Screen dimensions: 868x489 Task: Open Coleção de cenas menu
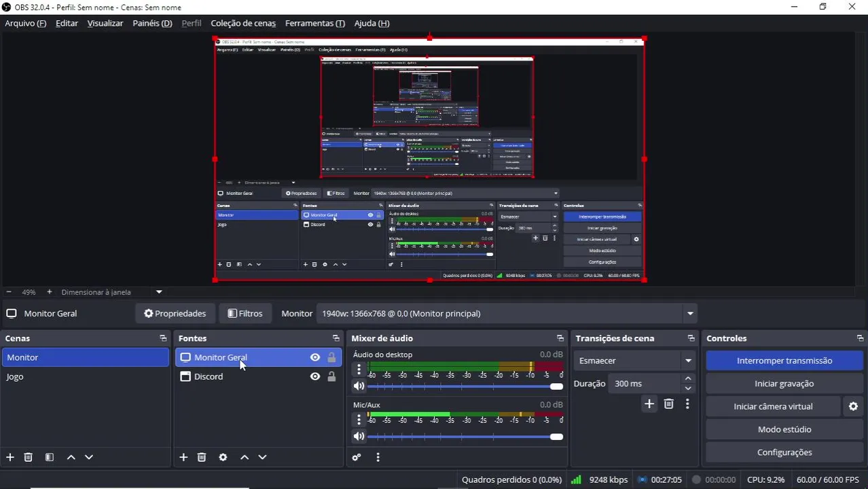click(x=243, y=23)
